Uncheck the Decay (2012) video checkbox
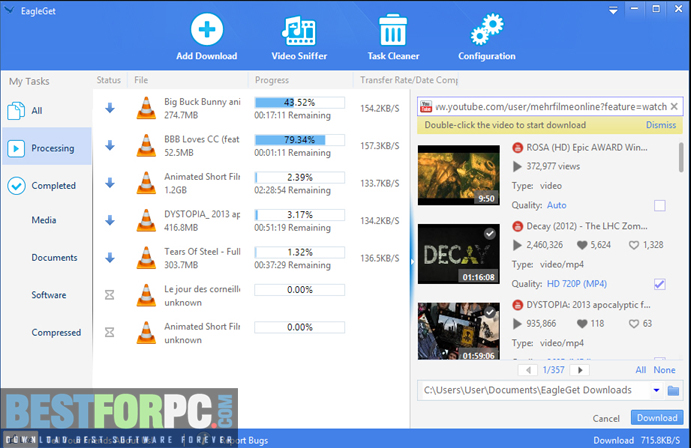Image resolution: width=691 pixels, height=448 pixels. pos(660,284)
